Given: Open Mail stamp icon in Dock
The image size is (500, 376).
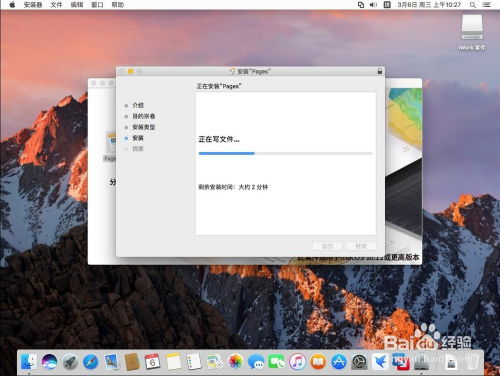Looking at the screenshot, I should click(111, 362).
